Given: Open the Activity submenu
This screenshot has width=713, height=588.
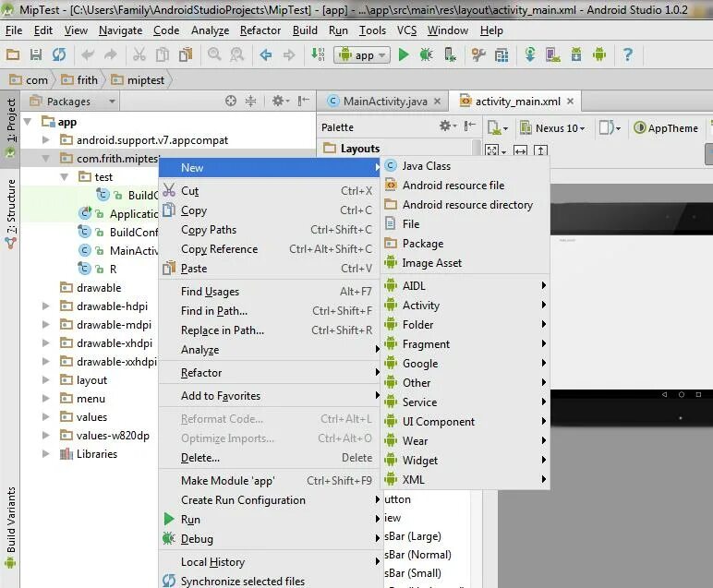Looking at the screenshot, I should tap(465, 306).
